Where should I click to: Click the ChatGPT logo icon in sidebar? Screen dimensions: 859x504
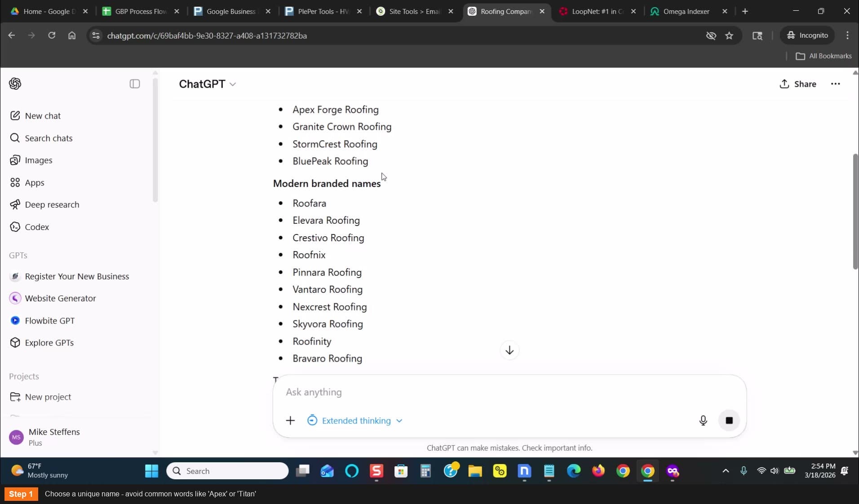tap(15, 84)
